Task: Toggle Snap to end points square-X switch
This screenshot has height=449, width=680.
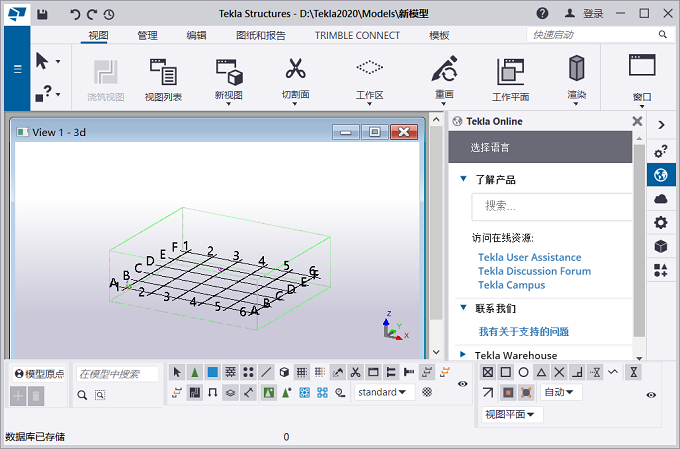Action: coord(488,372)
